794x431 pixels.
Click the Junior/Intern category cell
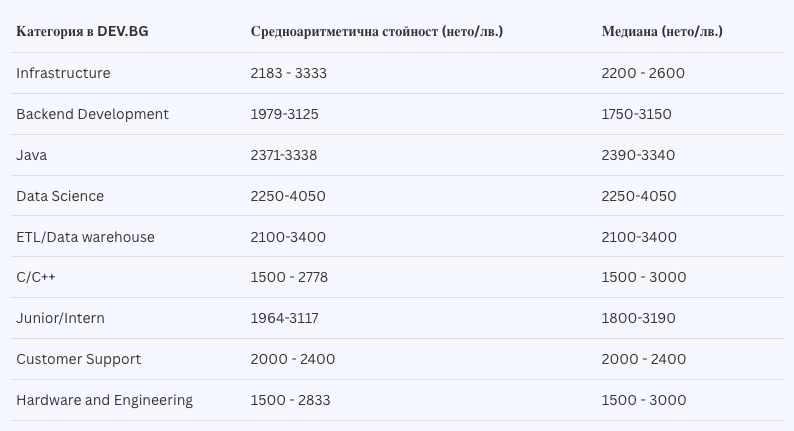[x=60, y=318]
